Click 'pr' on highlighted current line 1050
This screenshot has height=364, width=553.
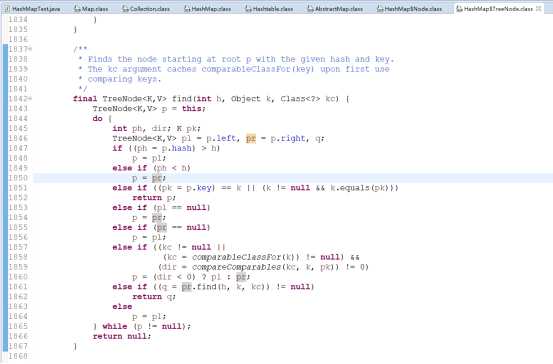[x=157, y=178]
